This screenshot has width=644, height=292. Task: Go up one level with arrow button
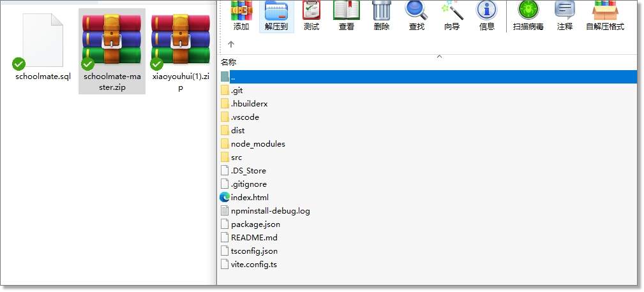coord(231,44)
